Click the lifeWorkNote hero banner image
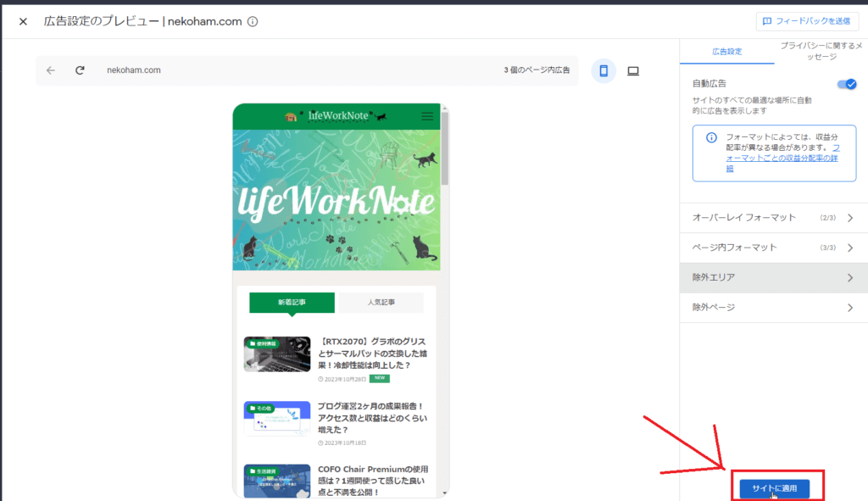This screenshot has height=501, width=868. 337,200
